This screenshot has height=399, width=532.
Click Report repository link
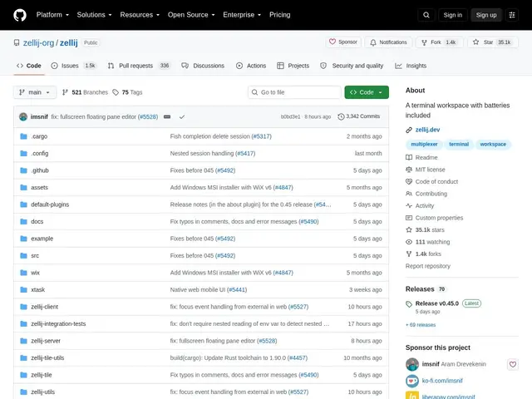click(428, 266)
